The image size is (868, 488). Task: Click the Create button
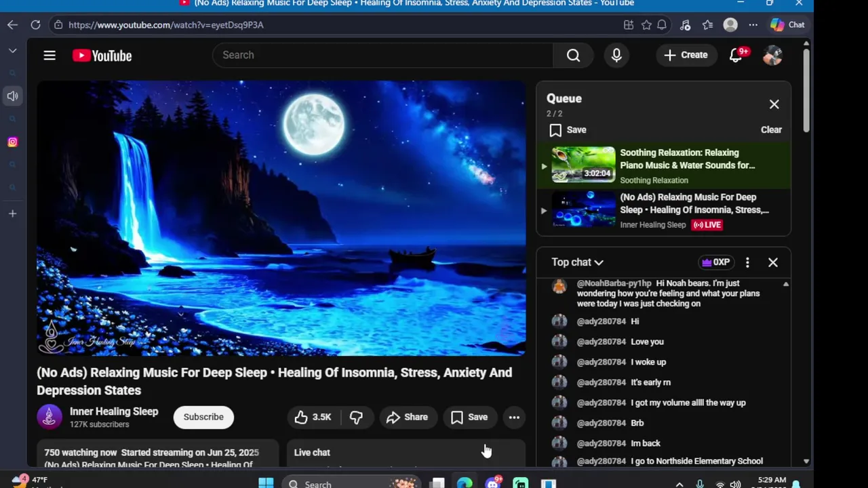click(x=686, y=55)
